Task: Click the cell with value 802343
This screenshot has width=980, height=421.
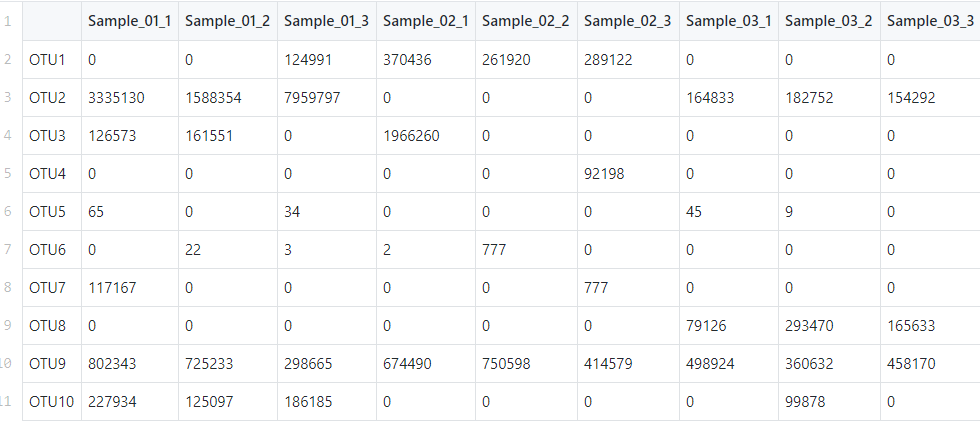Action: [x=130, y=364]
